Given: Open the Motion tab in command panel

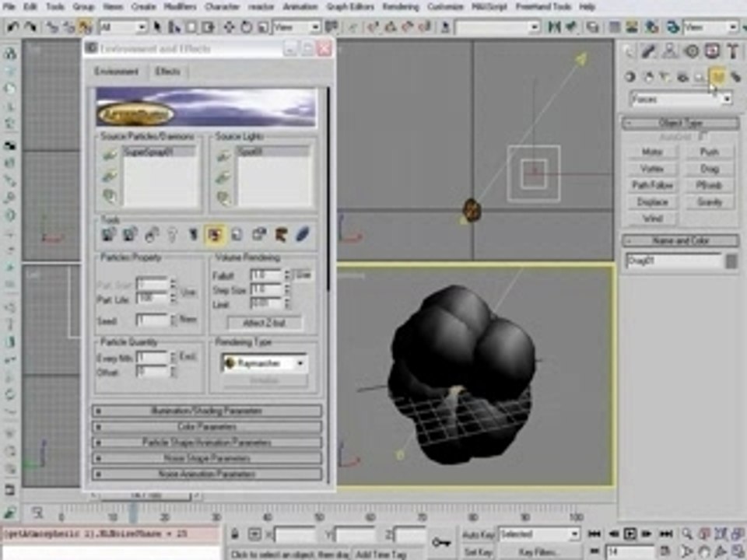Looking at the screenshot, I should 692,51.
